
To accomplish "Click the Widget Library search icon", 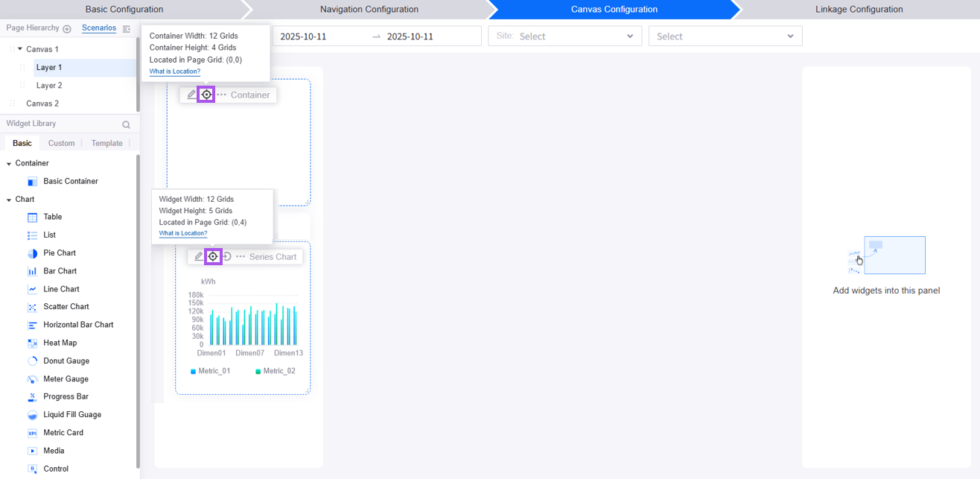I will [126, 124].
